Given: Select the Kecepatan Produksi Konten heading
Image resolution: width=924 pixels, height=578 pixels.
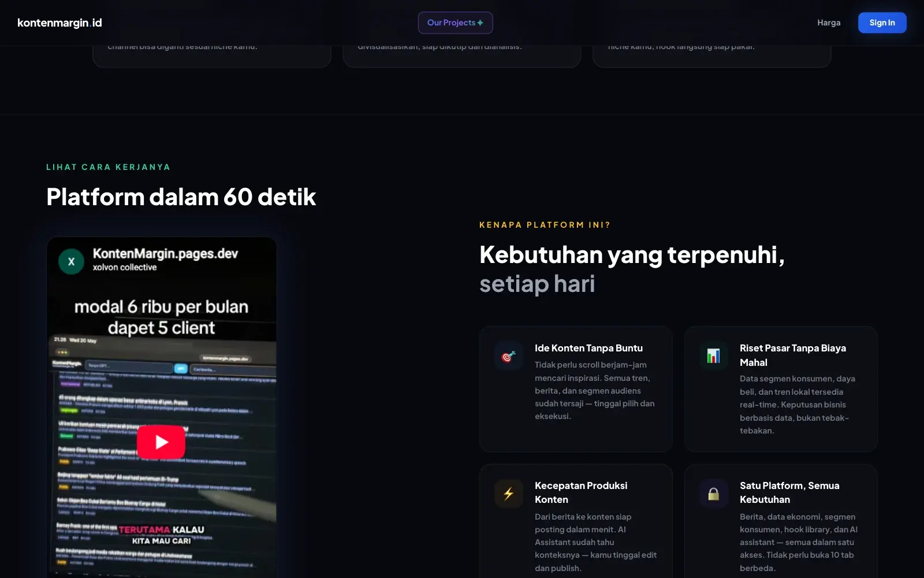Looking at the screenshot, I should pyautogui.click(x=581, y=492).
